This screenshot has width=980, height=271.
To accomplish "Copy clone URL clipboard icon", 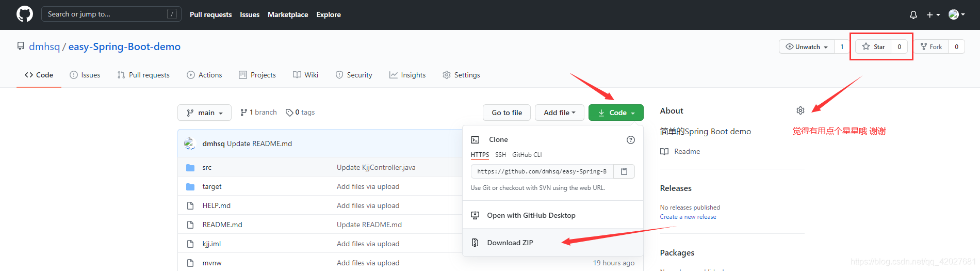I will tap(624, 171).
